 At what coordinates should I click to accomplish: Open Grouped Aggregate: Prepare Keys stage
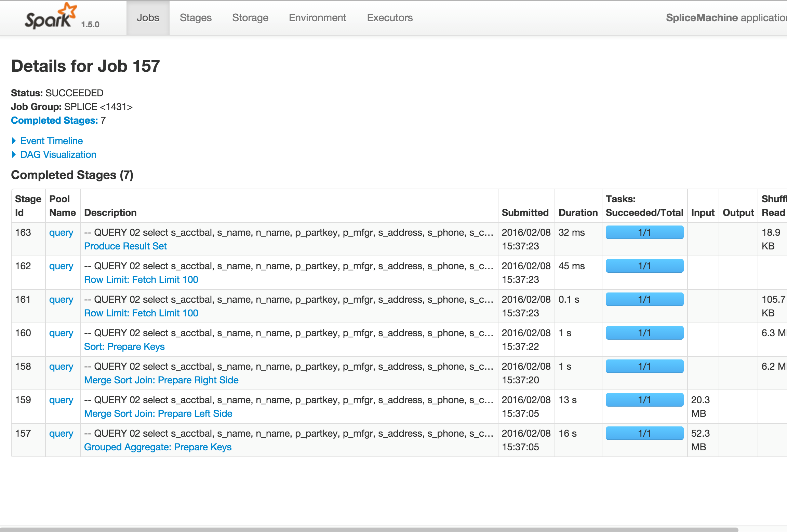(158, 447)
